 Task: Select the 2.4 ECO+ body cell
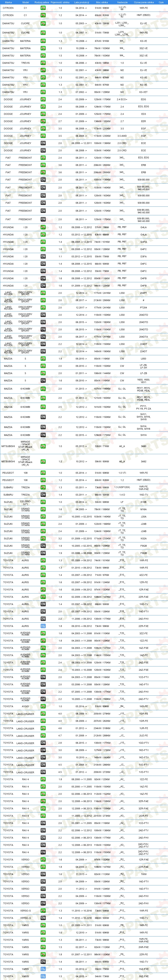(x=122, y=99)
